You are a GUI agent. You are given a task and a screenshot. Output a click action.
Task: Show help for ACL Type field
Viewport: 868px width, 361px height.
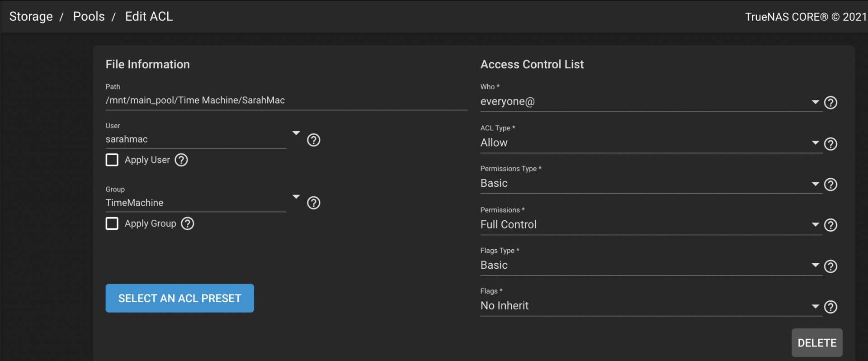[830, 144]
